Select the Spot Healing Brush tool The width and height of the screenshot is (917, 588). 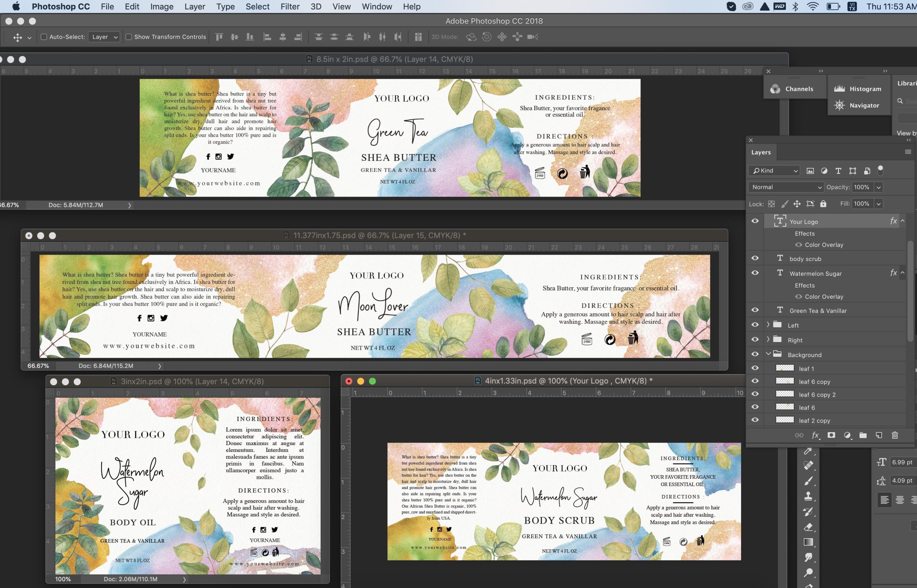pos(808,466)
